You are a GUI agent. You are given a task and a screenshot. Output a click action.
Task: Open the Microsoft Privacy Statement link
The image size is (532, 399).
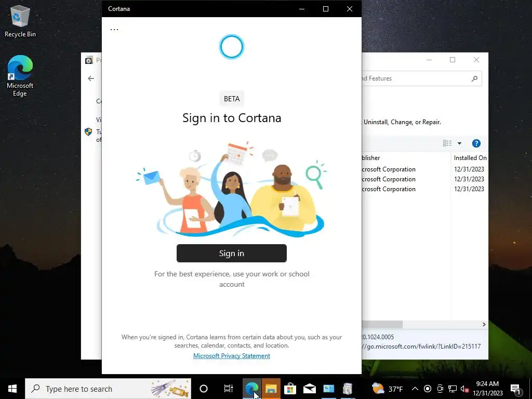231,355
